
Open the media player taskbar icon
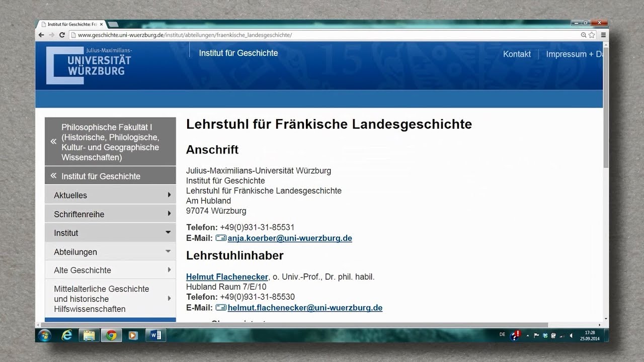(x=133, y=335)
